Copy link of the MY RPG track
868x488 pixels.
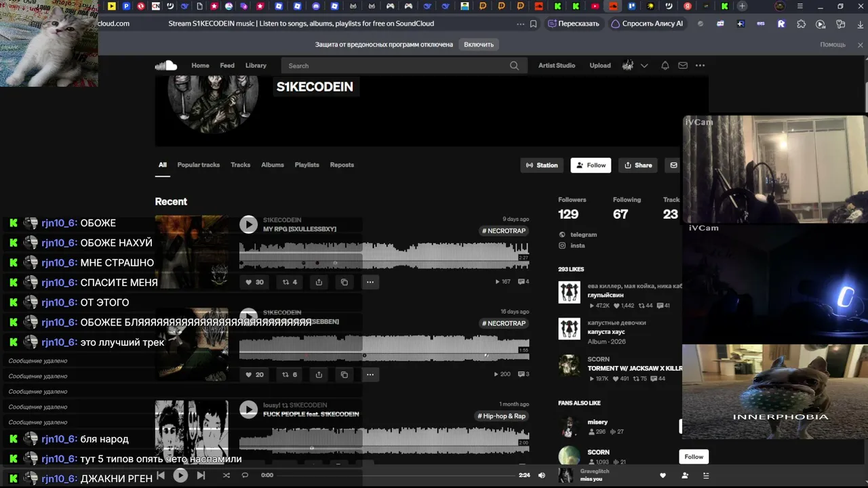(x=344, y=282)
